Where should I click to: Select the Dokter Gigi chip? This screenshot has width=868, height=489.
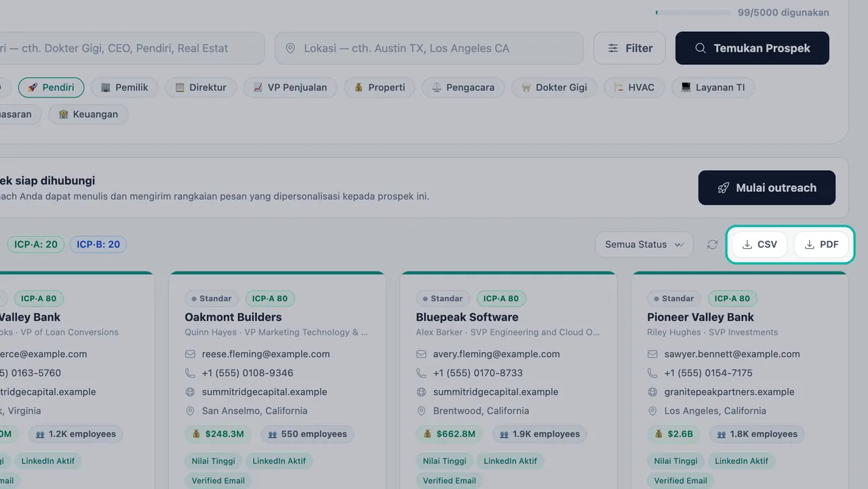[554, 87]
